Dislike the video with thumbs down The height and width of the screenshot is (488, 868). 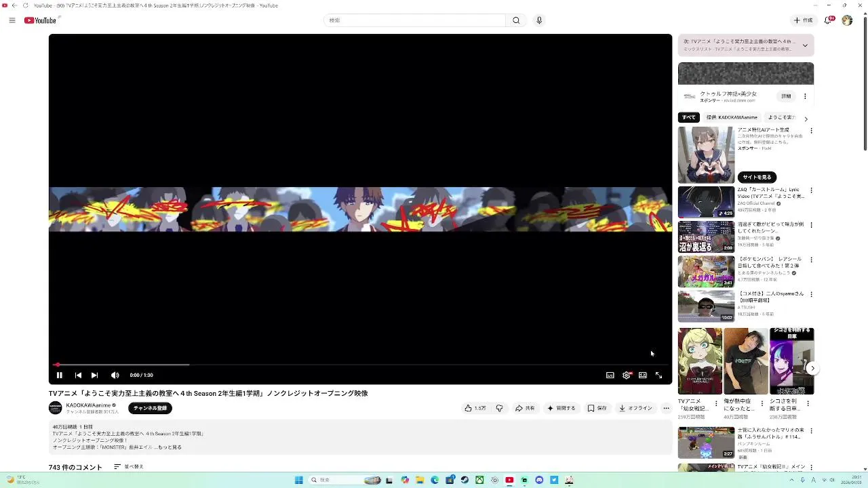(x=499, y=408)
